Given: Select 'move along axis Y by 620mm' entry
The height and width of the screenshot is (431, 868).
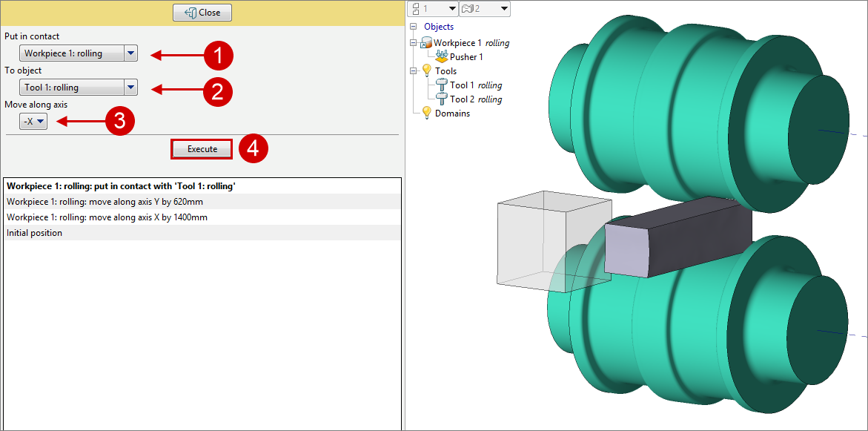Looking at the screenshot, I should [x=106, y=202].
